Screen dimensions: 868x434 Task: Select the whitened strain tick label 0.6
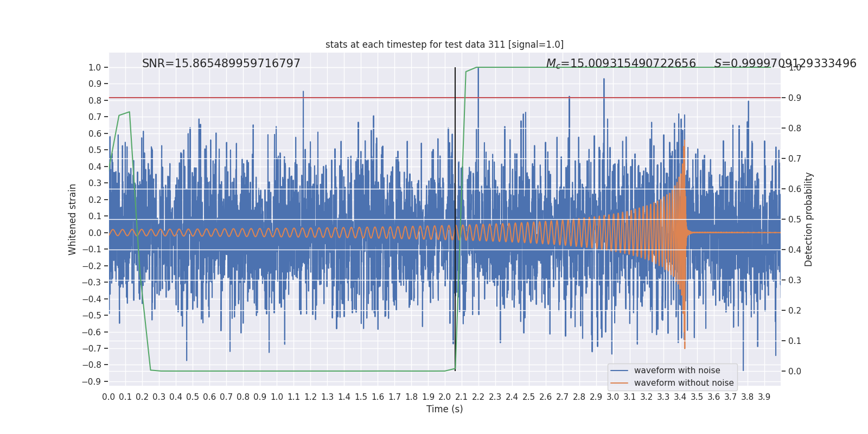point(95,133)
